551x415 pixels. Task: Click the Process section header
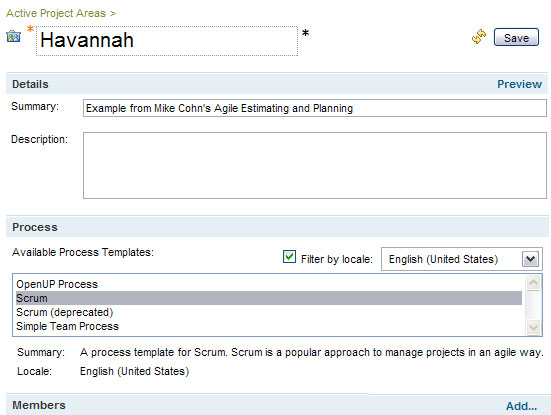pyautogui.click(x=277, y=227)
